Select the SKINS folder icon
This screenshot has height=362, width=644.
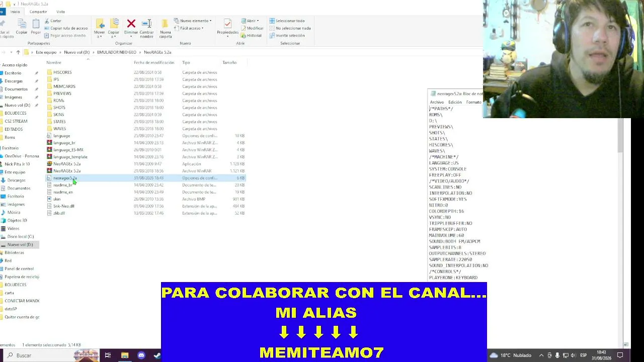point(49,115)
